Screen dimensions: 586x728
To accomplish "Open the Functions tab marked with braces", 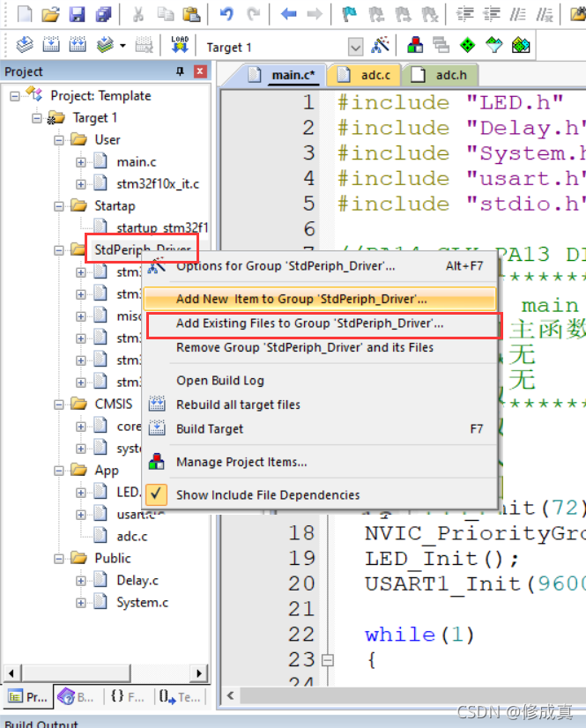I will (x=127, y=697).
